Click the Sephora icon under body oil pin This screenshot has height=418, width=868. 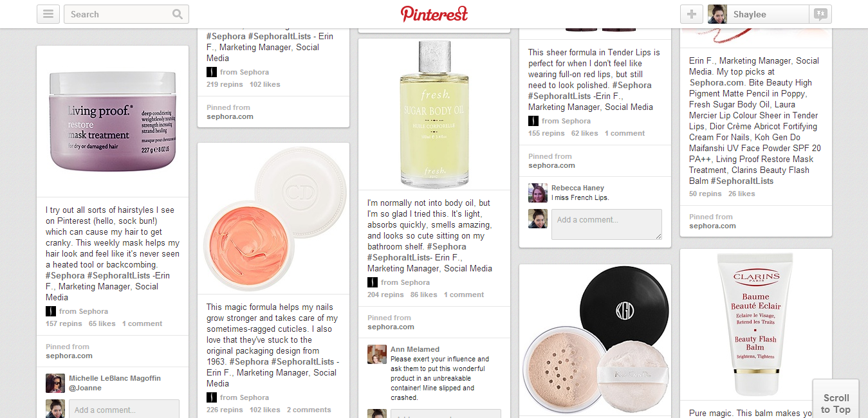373,282
